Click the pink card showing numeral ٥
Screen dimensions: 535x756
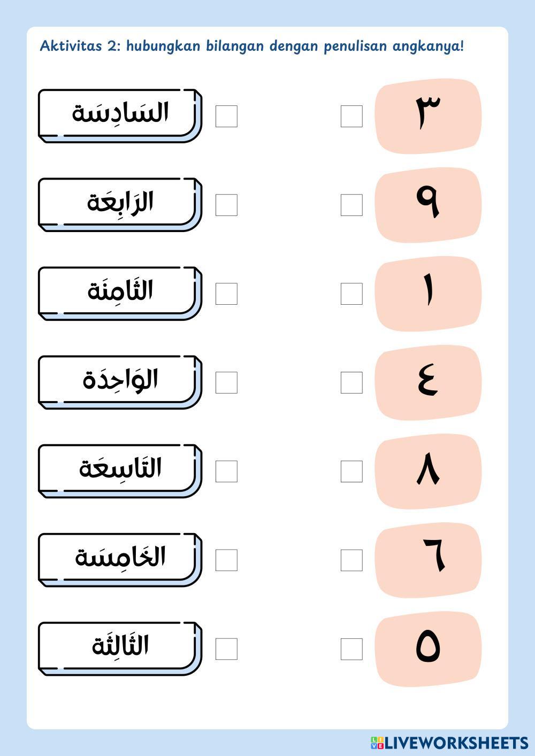click(428, 649)
